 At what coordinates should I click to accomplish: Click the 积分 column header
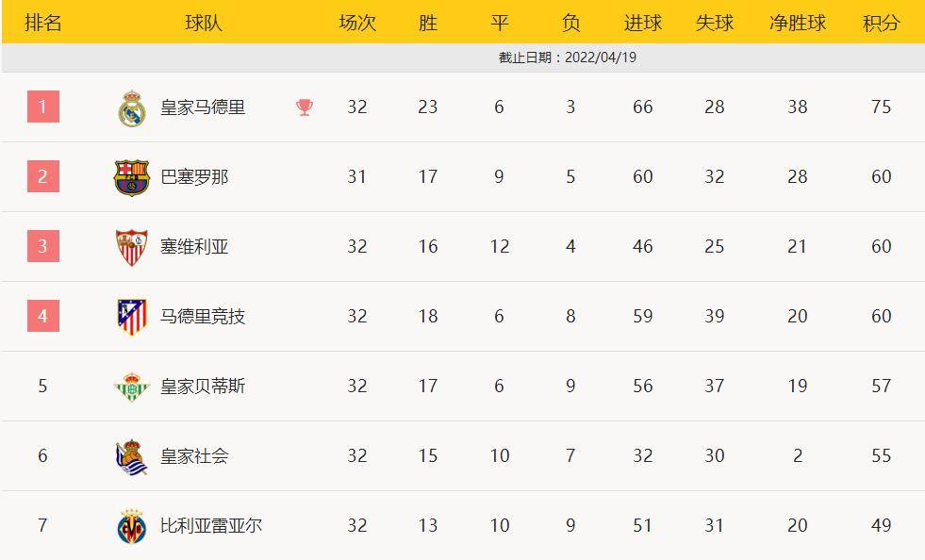881,23
